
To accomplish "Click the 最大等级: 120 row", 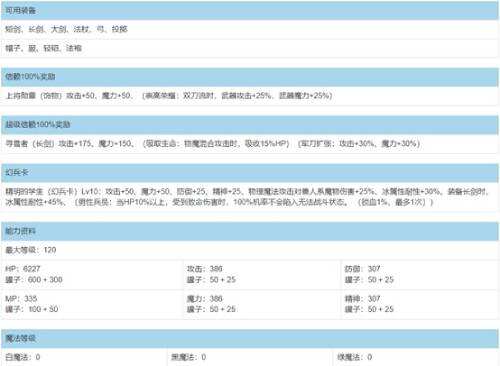I will pyautogui.click(x=250, y=250).
